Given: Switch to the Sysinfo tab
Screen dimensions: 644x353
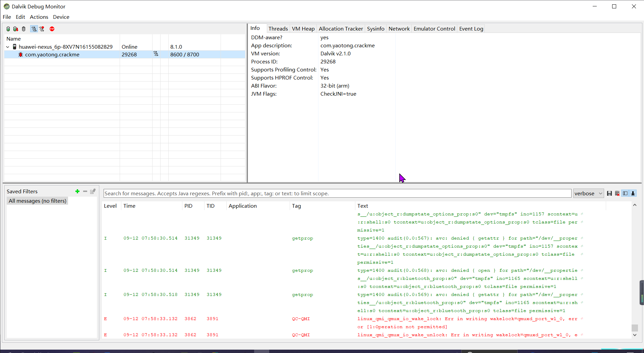Looking at the screenshot, I should [376, 29].
